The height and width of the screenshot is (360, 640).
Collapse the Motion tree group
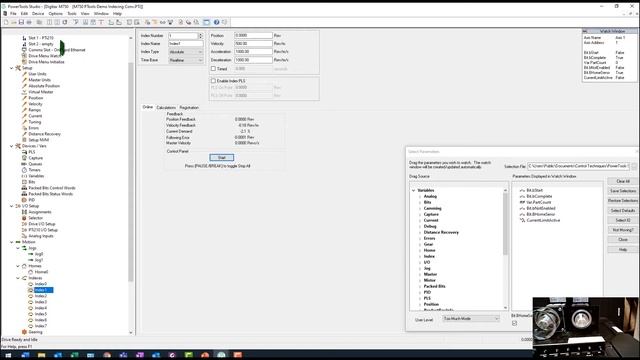(x=11, y=242)
